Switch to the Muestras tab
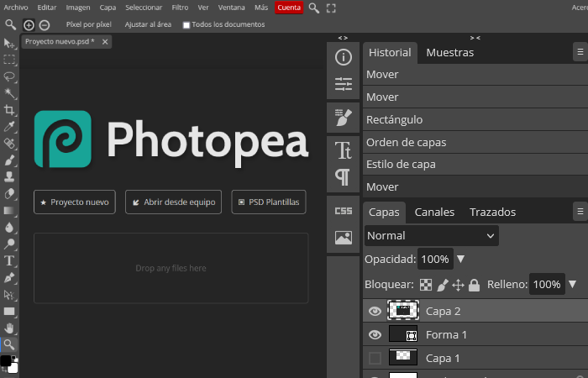This screenshot has height=378, width=588. coord(450,52)
